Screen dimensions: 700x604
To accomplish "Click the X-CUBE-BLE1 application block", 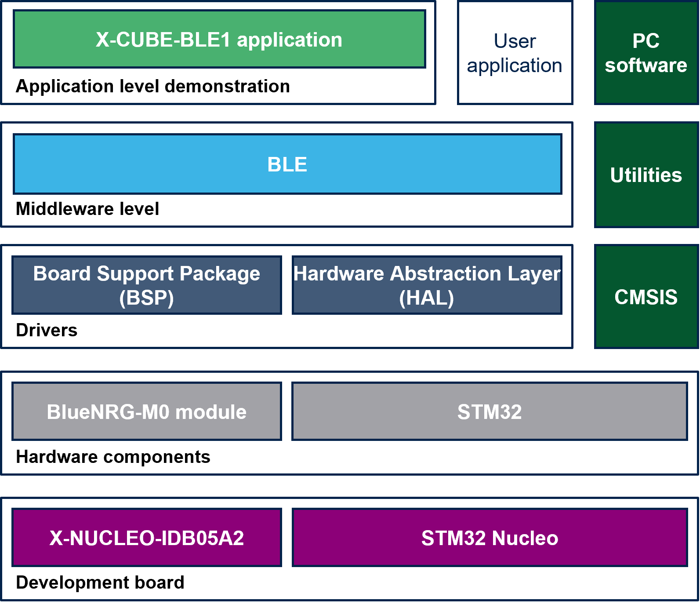I will point(219,39).
